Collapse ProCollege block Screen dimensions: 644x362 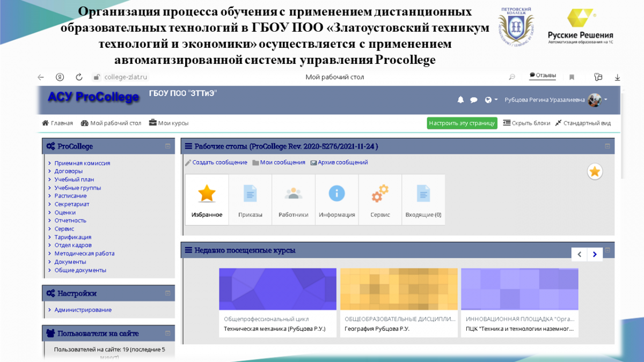167,146
